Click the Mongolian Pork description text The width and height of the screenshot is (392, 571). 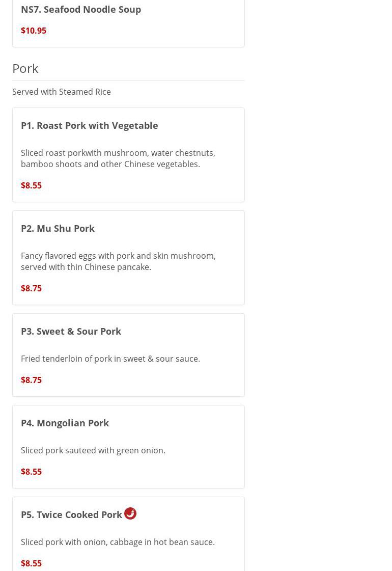(93, 450)
